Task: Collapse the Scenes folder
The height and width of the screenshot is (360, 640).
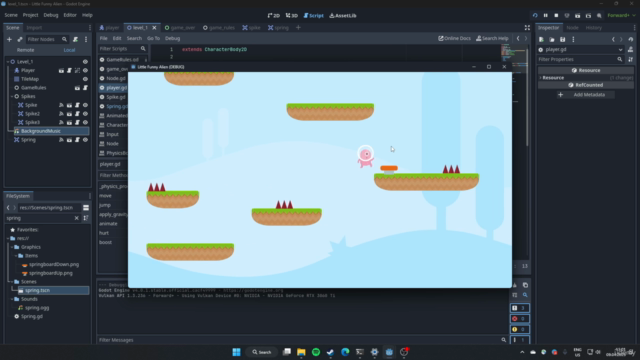Action: point(12,282)
